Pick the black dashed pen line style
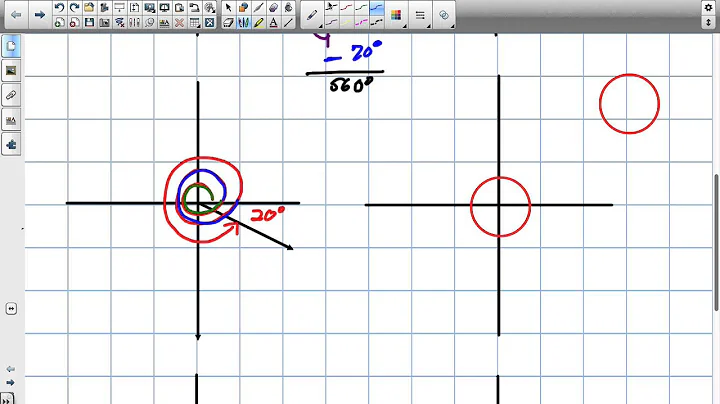This screenshot has width=720, height=404. pos(377,22)
